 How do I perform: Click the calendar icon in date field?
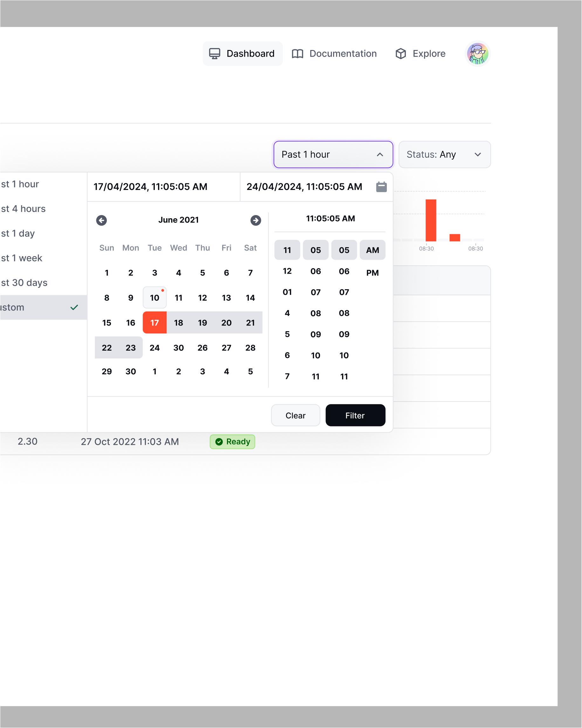(x=381, y=187)
